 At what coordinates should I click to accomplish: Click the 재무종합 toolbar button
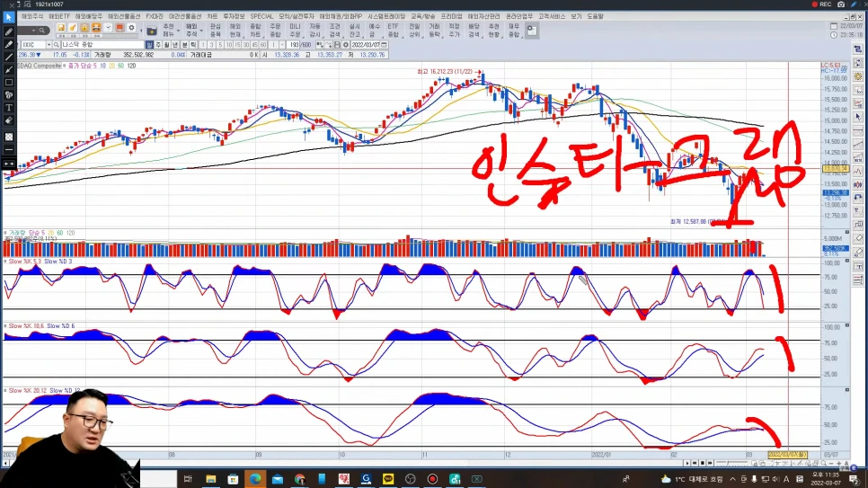(514, 31)
